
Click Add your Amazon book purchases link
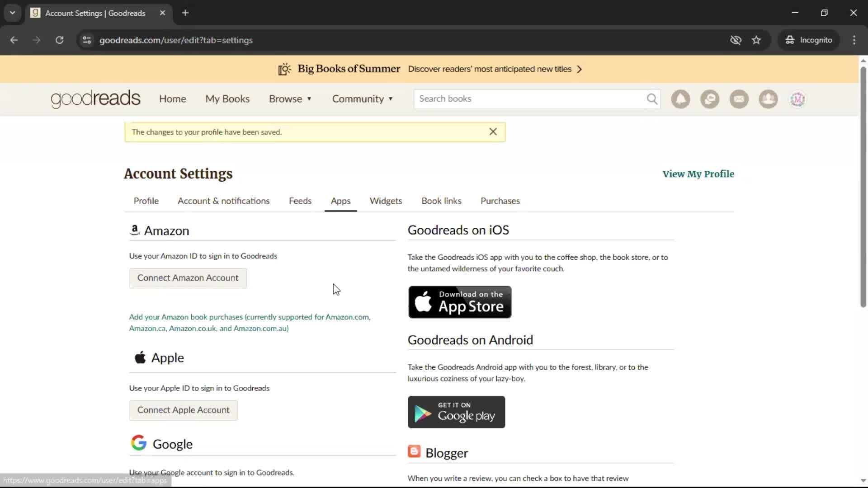pos(250,323)
